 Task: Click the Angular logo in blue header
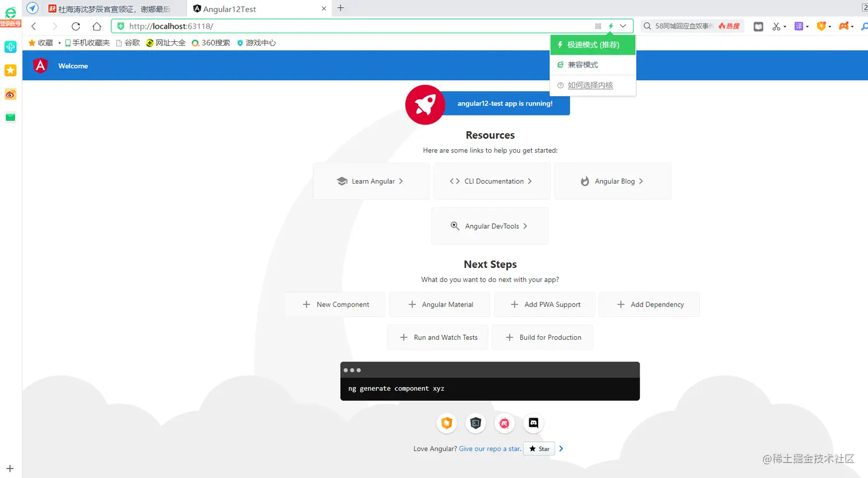coord(40,65)
